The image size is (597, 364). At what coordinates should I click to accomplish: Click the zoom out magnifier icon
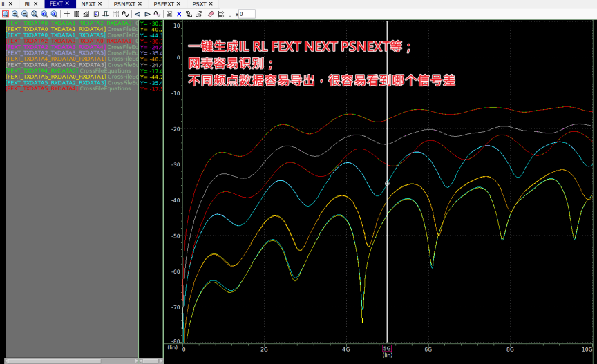[25, 14]
